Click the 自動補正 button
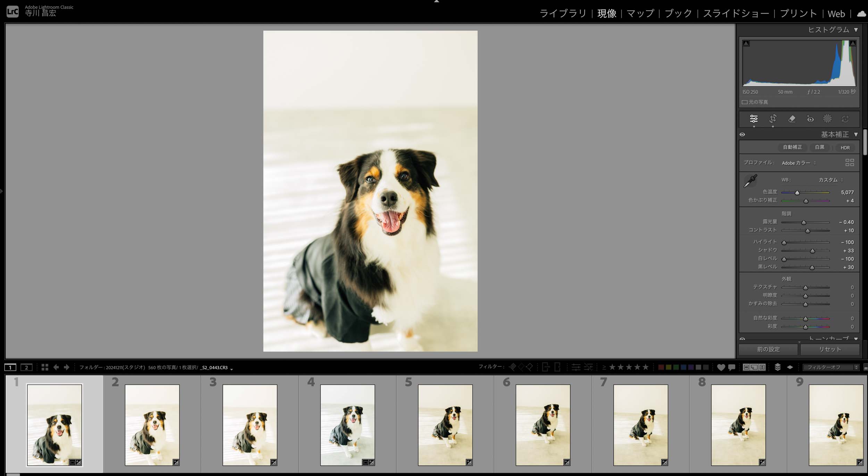This screenshot has height=476, width=868. point(792,147)
